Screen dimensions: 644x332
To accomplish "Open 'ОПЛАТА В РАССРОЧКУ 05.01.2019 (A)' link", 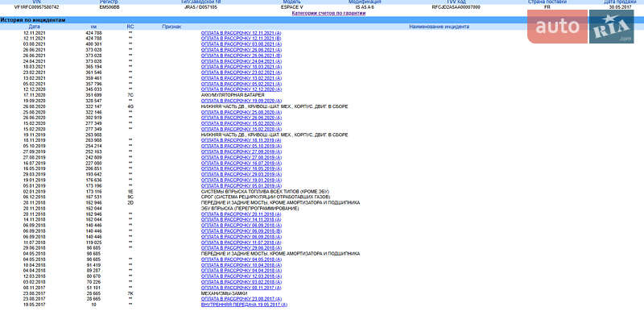I will [241, 185].
